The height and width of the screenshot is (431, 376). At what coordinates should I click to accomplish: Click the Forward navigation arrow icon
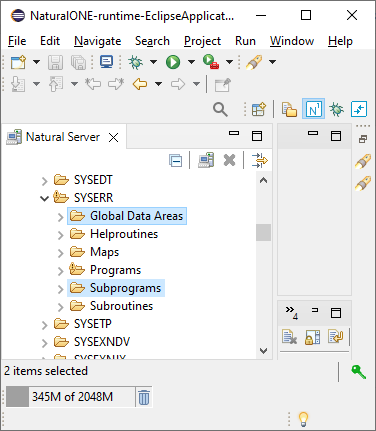(178, 84)
